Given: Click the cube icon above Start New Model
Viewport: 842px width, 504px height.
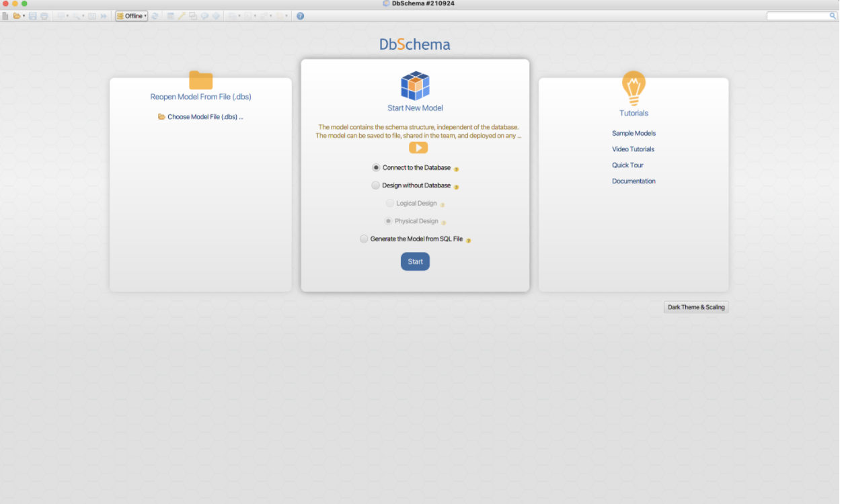Looking at the screenshot, I should pos(415,85).
